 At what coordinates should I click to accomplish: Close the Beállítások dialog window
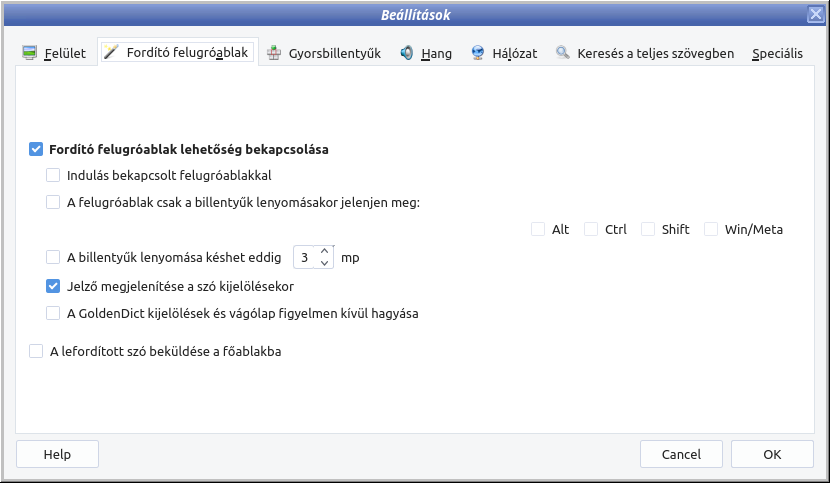coord(816,14)
